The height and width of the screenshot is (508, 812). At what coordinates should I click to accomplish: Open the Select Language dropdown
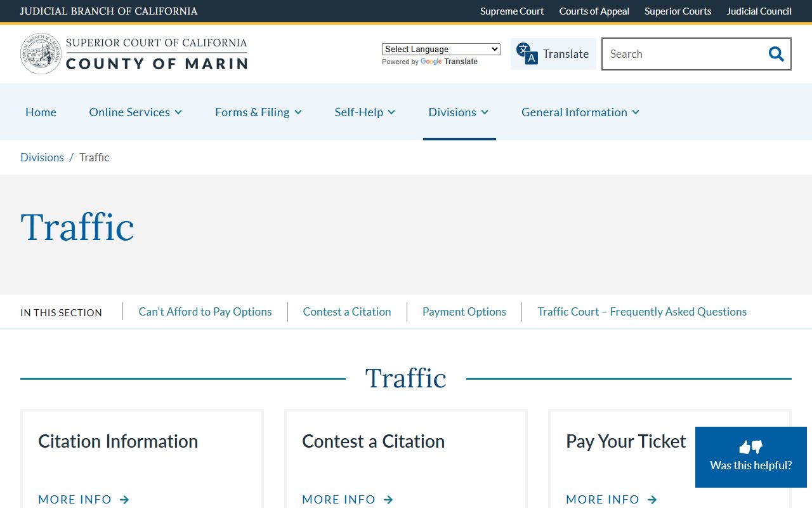[441, 49]
